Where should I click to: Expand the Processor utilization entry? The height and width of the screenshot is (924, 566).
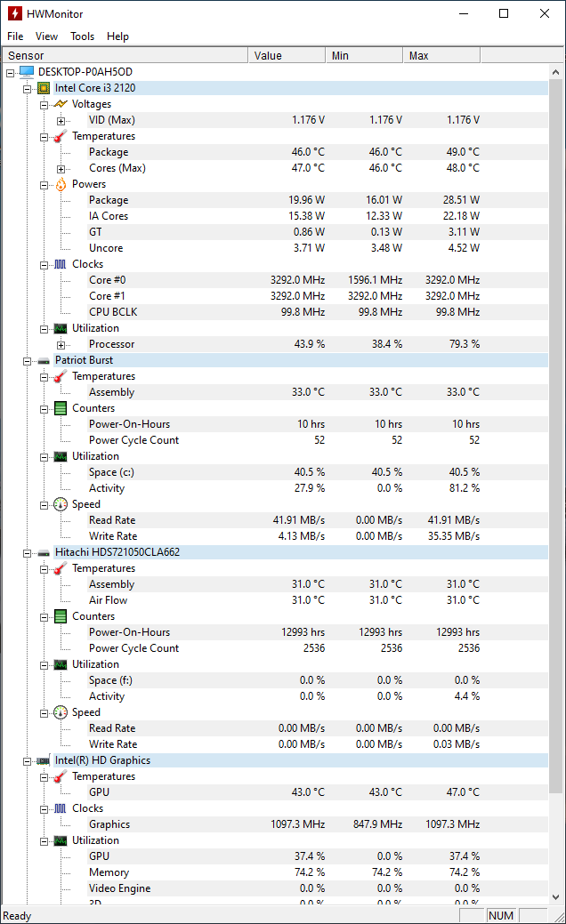tap(61, 344)
